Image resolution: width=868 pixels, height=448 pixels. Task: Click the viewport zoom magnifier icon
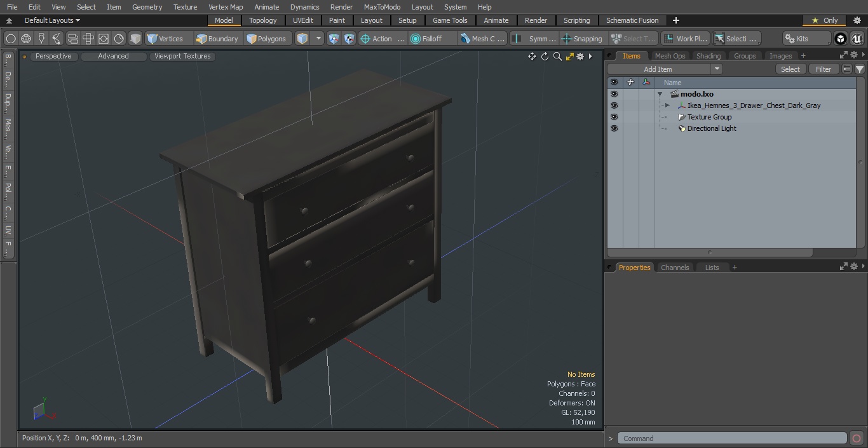click(557, 57)
